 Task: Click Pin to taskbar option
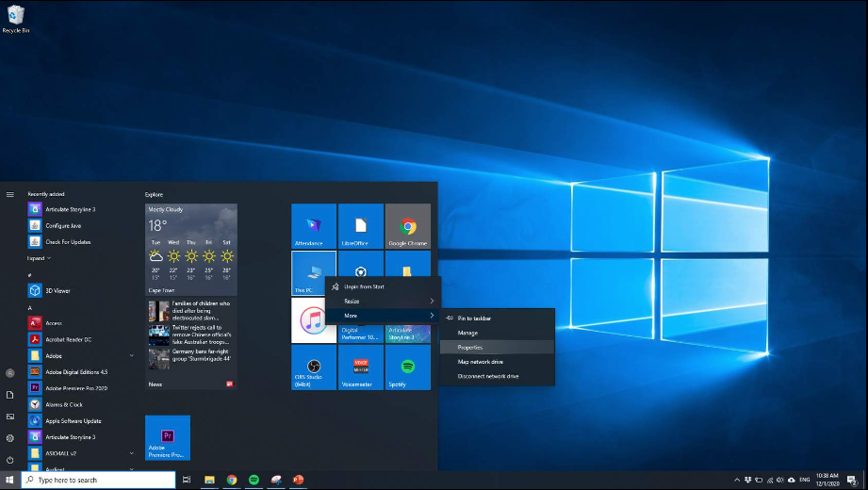[474, 318]
